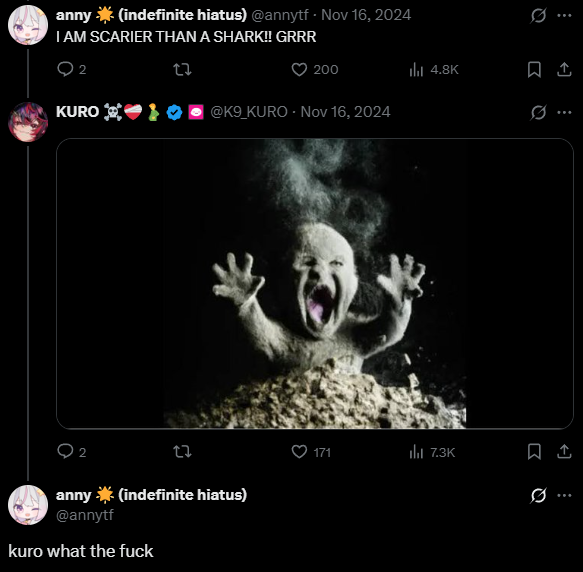
Task: Repost anny's SCARIER THAN A SHARK tweet
Action: (182, 69)
